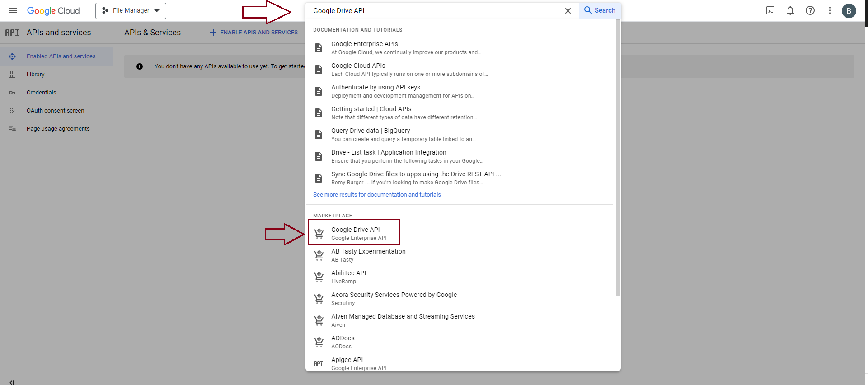Select AODocs marketplace result
This screenshot has width=868, height=385.
pyautogui.click(x=460, y=342)
